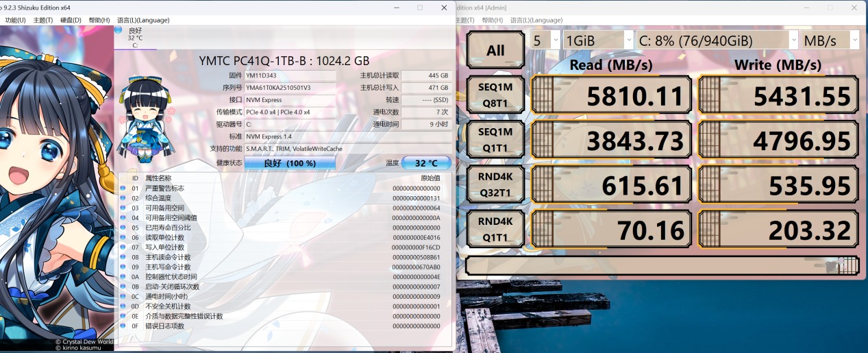Click the host total writes value 471 GB
868x353 pixels.
coord(426,88)
